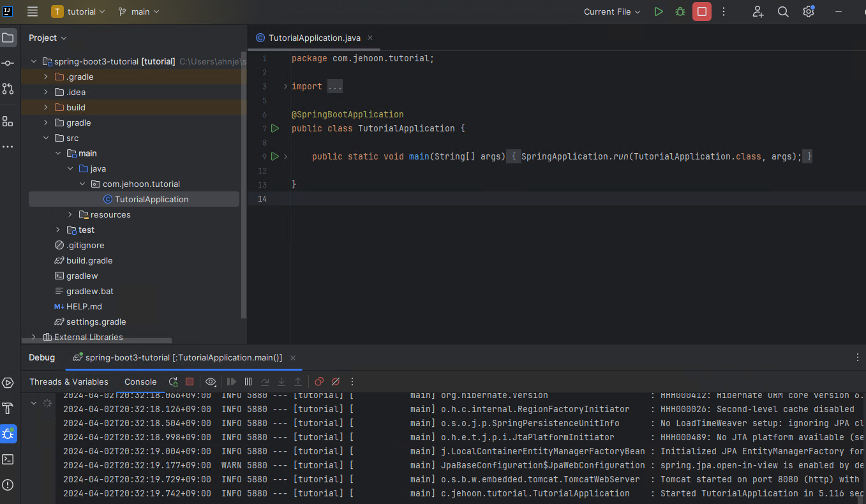This screenshot has width=866, height=504.
Task: Click SpringApplication.run call in editor
Action: pyautogui.click(x=574, y=156)
